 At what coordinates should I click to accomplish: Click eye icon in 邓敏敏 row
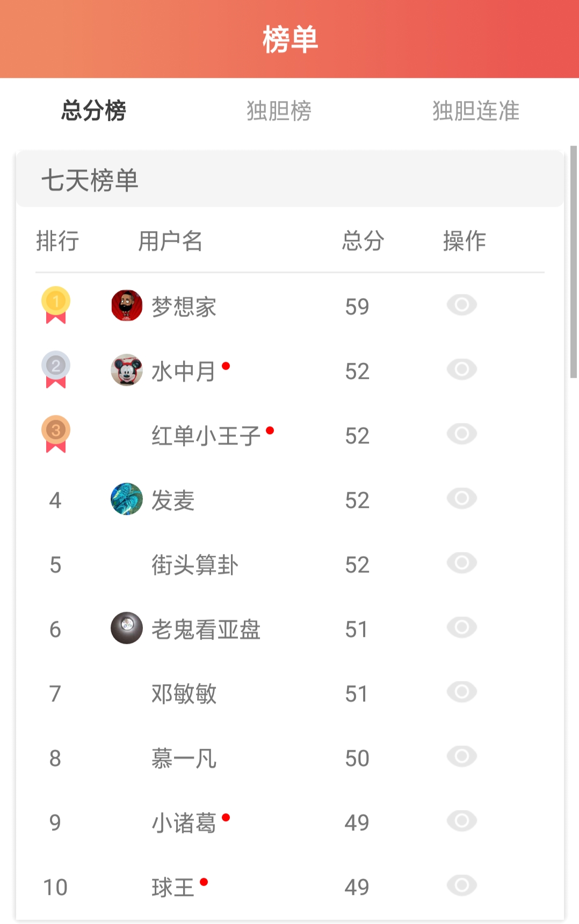click(x=462, y=692)
